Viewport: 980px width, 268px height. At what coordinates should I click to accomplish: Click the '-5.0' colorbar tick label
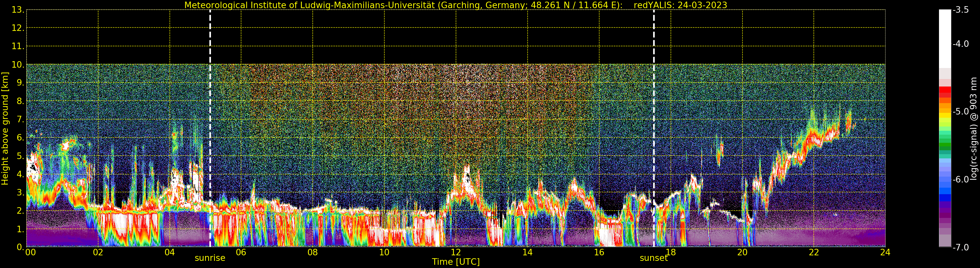tap(960, 112)
